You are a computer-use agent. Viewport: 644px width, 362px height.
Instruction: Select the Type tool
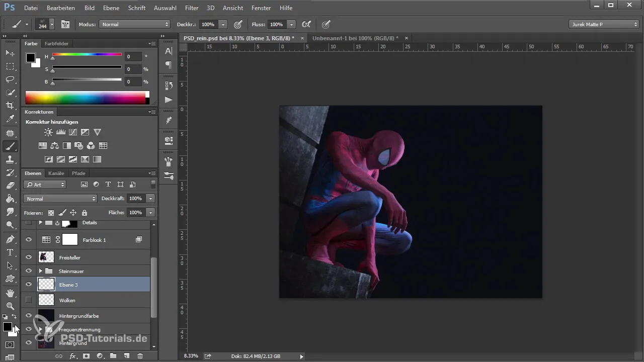(x=10, y=252)
